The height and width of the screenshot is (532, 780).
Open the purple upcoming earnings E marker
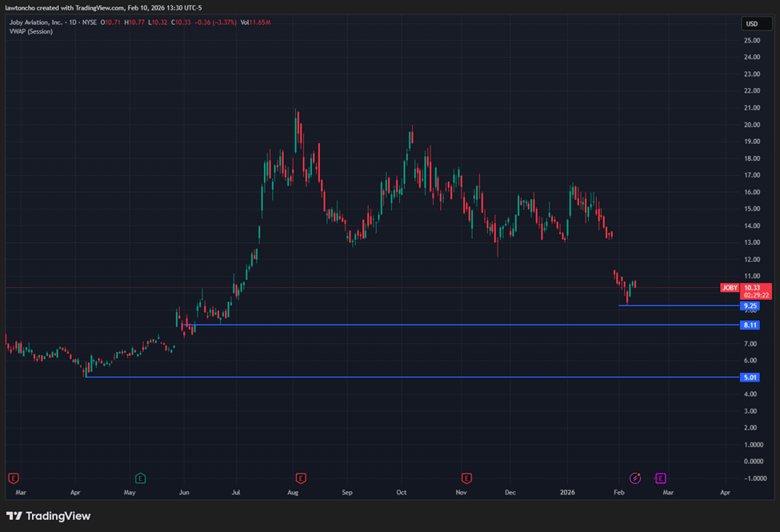661,478
